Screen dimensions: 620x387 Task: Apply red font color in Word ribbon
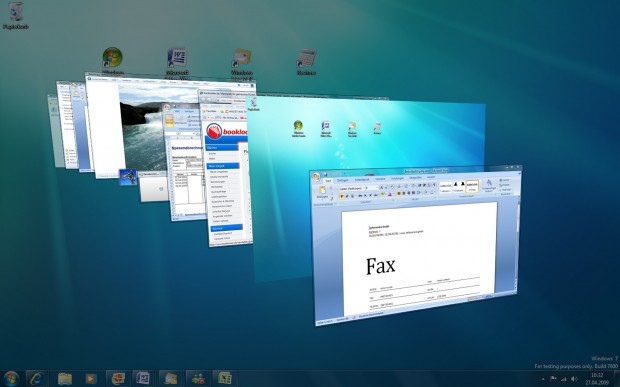(x=389, y=194)
